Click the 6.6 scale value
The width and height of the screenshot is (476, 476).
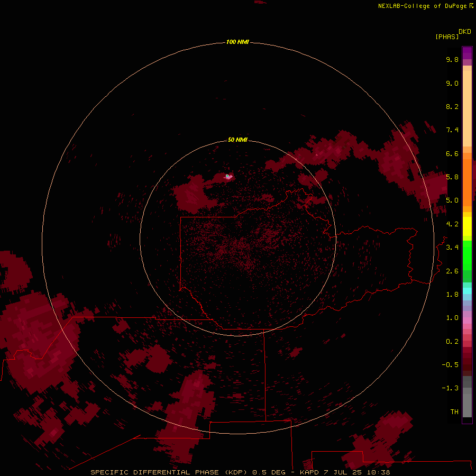[x=452, y=153]
